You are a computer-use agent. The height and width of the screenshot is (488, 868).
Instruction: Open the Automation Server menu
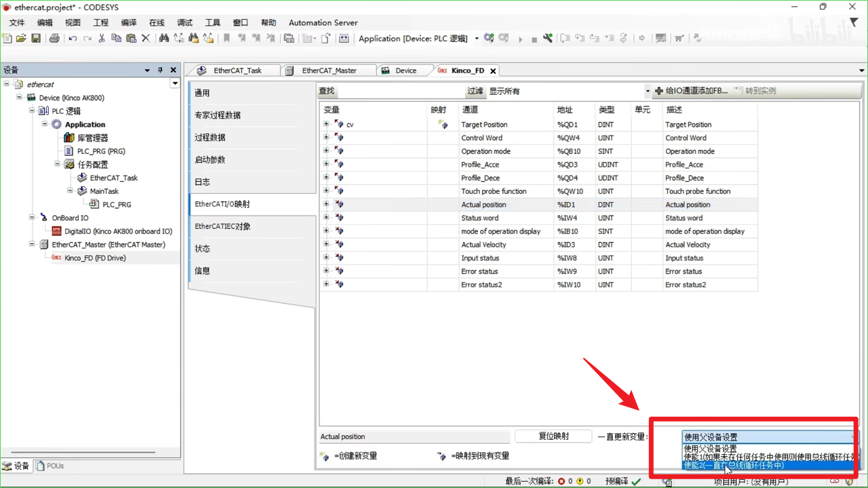(323, 22)
